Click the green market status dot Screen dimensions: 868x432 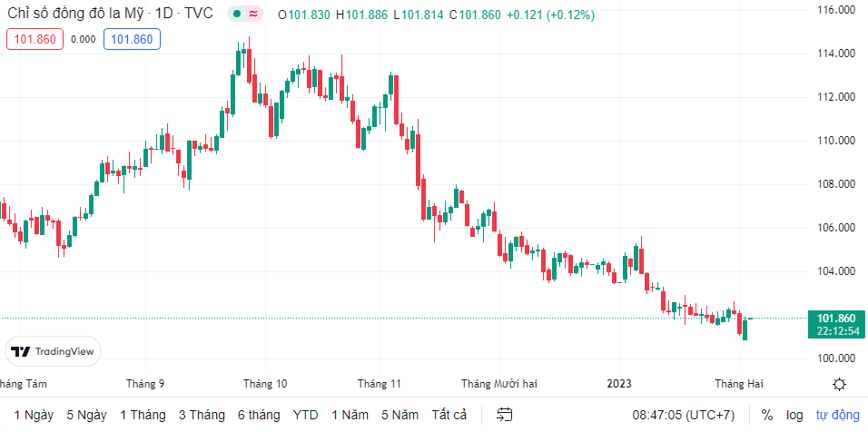tap(237, 15)
